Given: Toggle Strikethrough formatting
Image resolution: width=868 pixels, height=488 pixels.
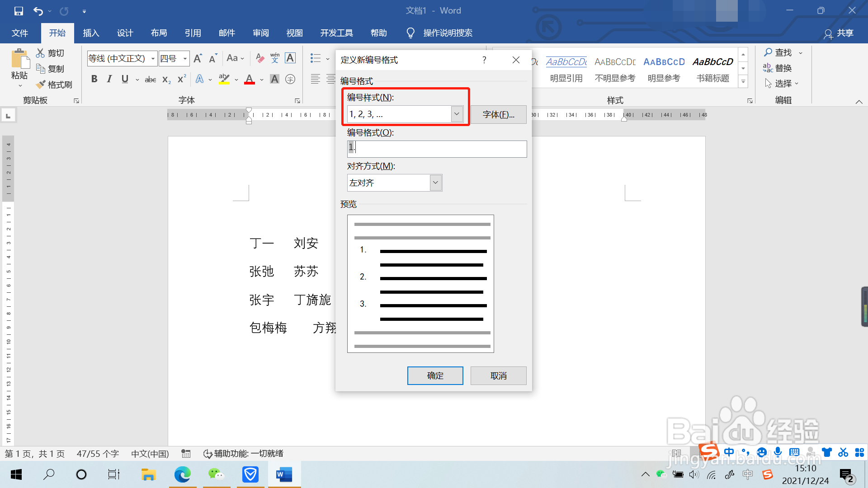Looking at the screenshot, I should 150,80.
